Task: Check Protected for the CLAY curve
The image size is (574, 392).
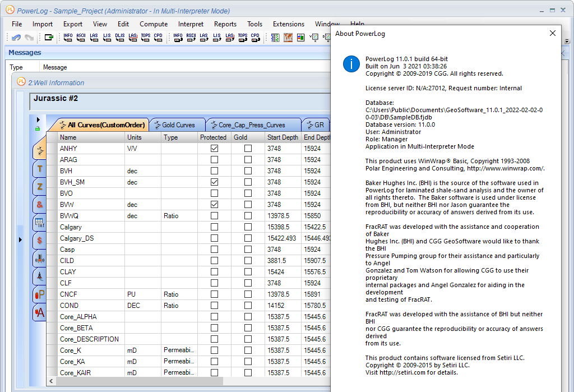Action: [215, 272]
